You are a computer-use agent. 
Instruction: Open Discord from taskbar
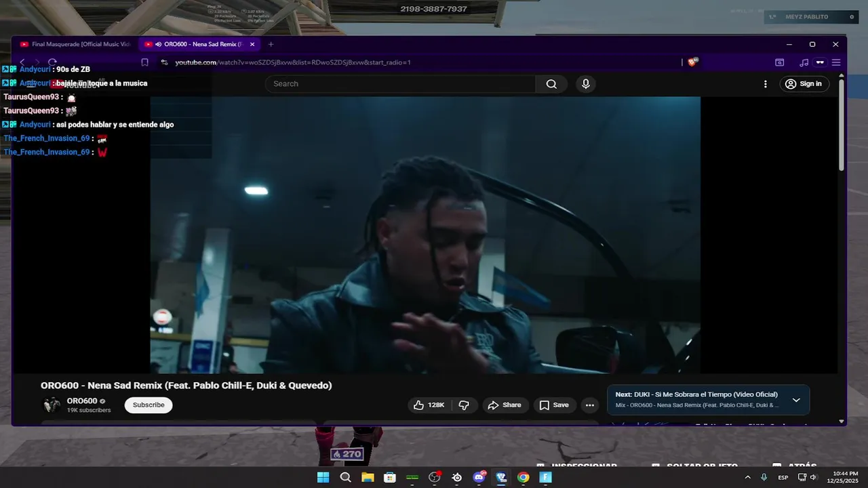pyautogui.click(x=479, y=477)
